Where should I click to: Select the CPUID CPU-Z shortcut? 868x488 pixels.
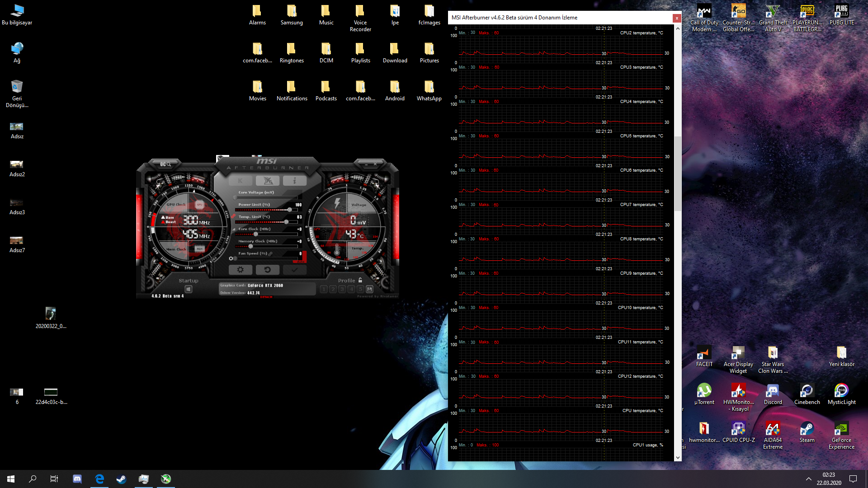(738, 432)
